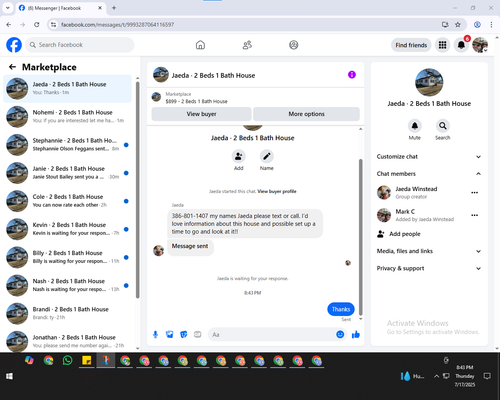Click the Thanks sent message bubble
The width and height of the screenshot is (500, 400).
341,309
